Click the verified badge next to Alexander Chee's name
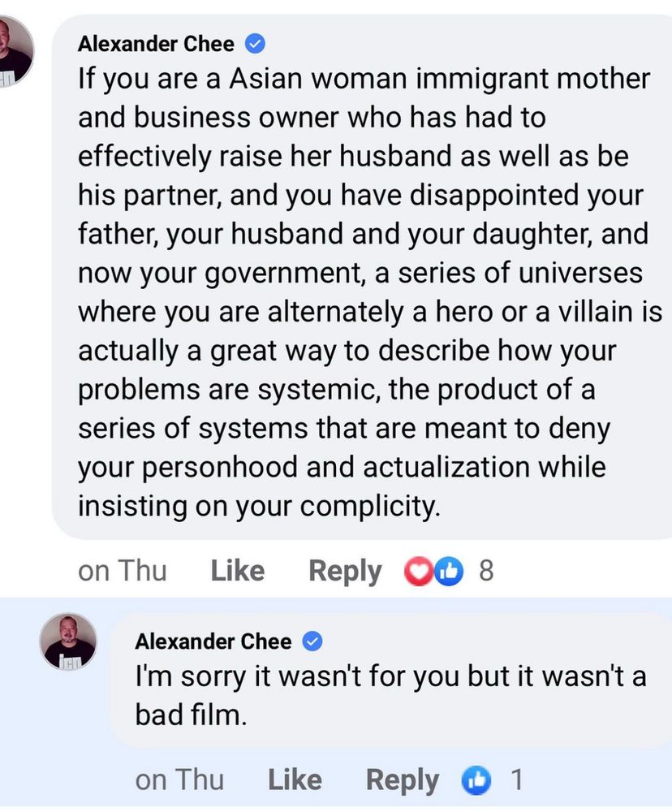Viewport: 672px width, 812px height. [x=256, y=43]
